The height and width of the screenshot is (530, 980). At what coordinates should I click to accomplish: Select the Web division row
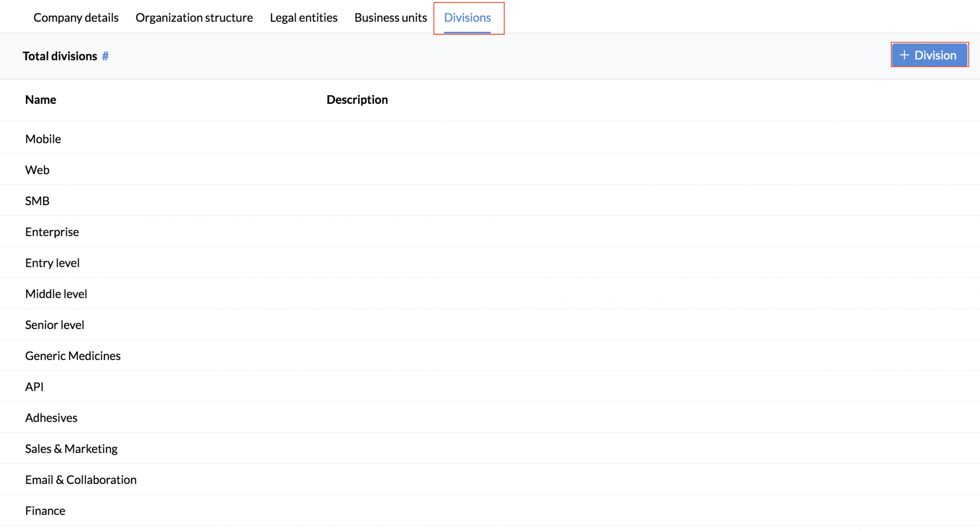490,169
